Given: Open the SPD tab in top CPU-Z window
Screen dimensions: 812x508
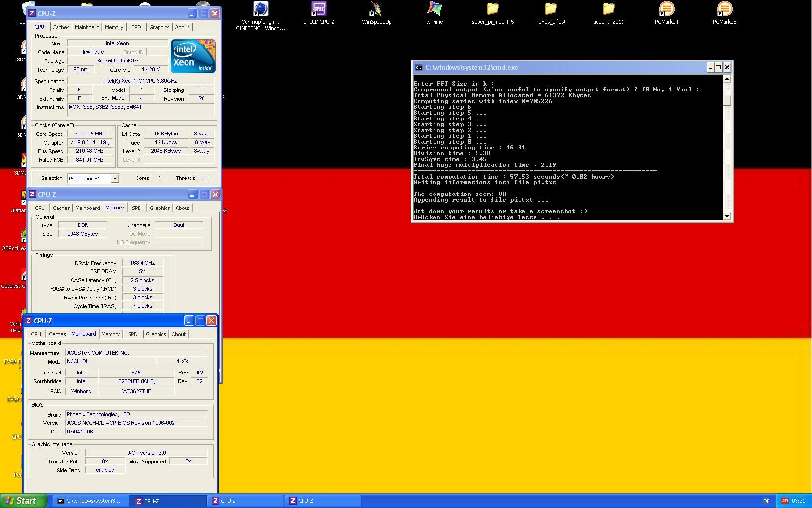Looking at the screenshot, I should point(136,27).
